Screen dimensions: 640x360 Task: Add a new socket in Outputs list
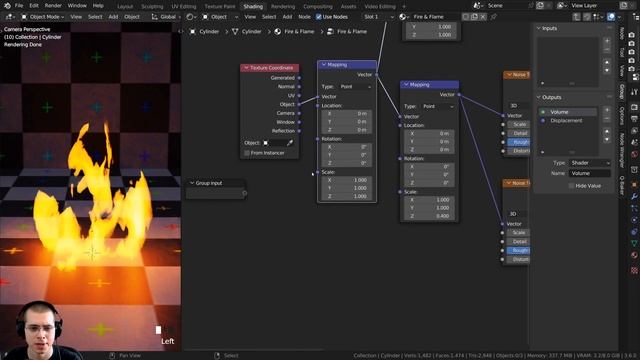(607, 110)
